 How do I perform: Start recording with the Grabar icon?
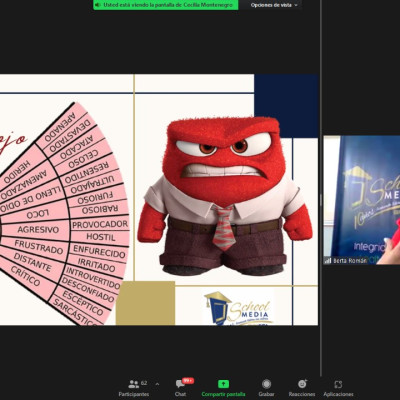click(x=266, y=384)
